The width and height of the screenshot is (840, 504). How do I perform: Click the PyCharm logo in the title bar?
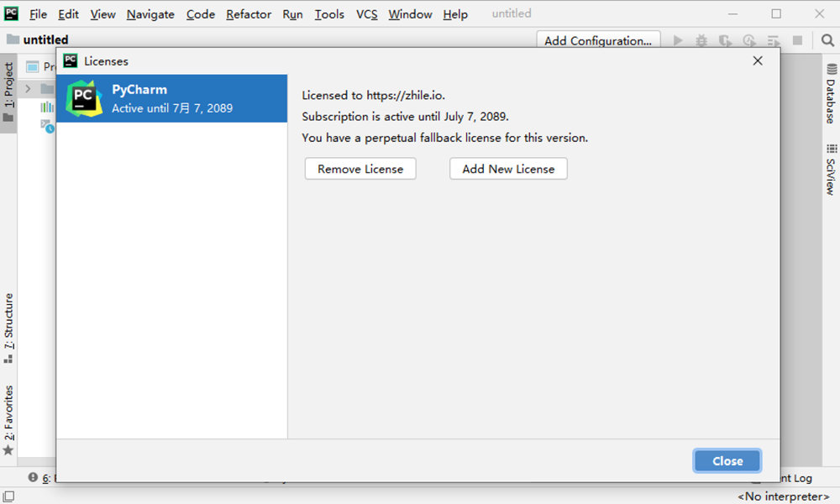[x=11, y=13]
